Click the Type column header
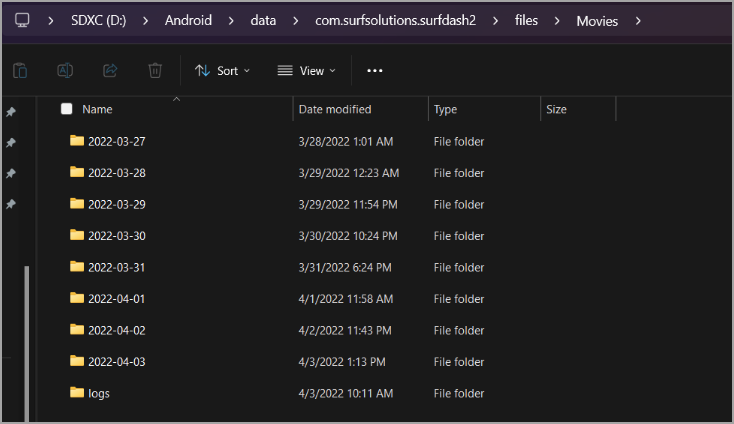The height and width of the screenshot is (424, 734). pos(446,109)
